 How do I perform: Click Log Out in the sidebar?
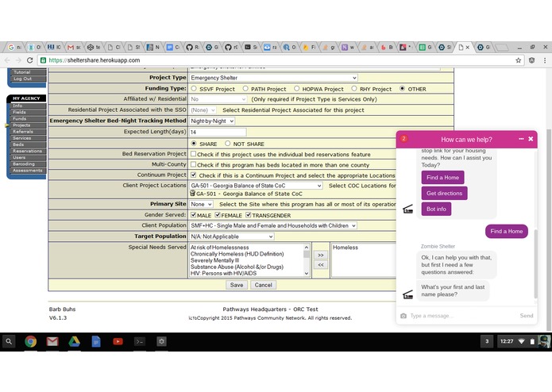28,79
